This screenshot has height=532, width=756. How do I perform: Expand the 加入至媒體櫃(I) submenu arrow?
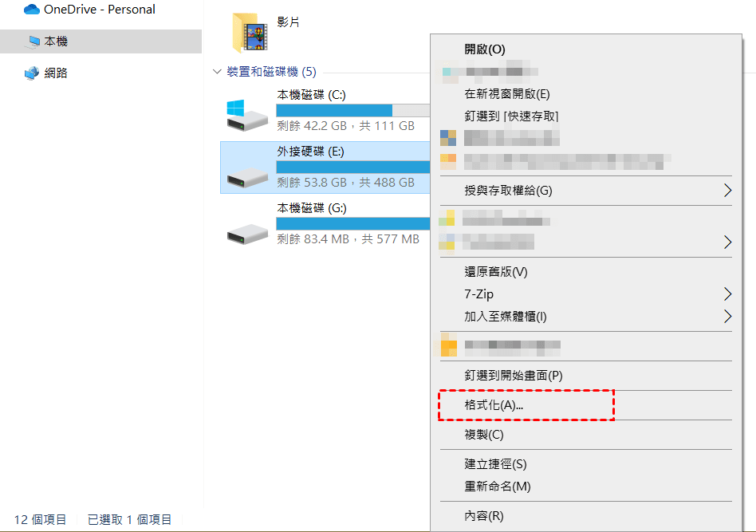coord(727,317)
